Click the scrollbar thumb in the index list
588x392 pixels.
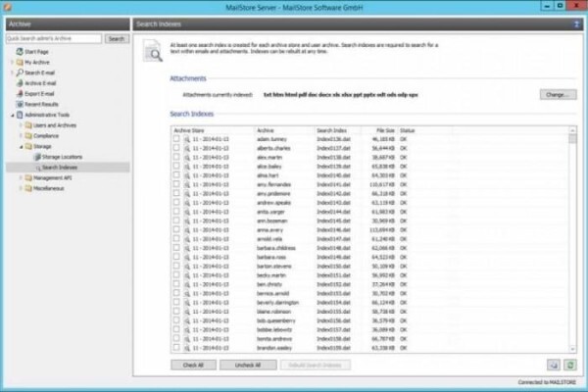[572, 139]
